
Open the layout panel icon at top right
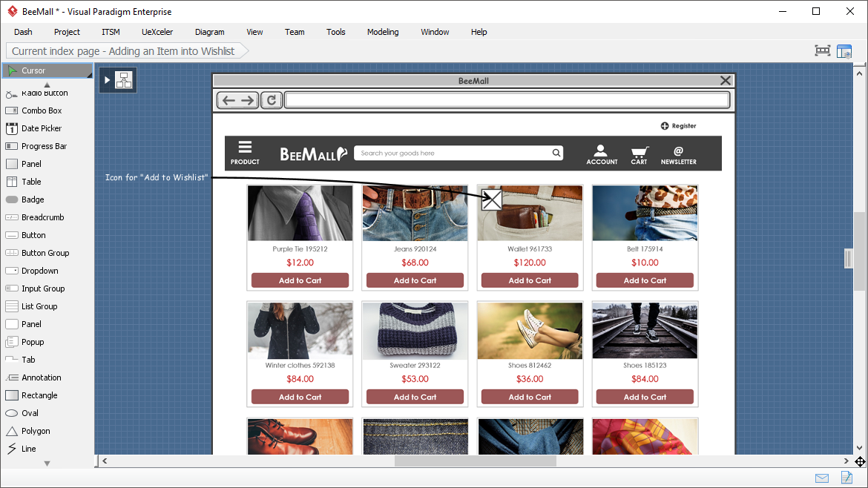(x=844, y=51)
